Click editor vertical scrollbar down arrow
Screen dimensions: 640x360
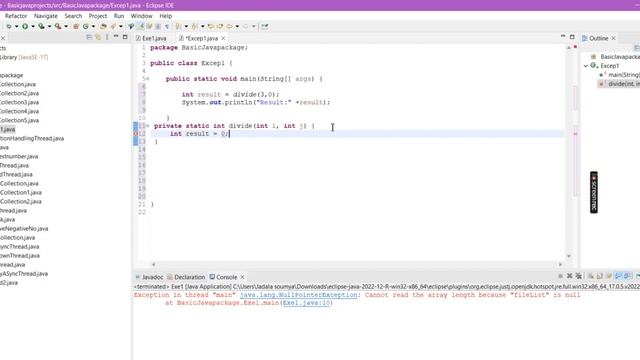[569, 256]
